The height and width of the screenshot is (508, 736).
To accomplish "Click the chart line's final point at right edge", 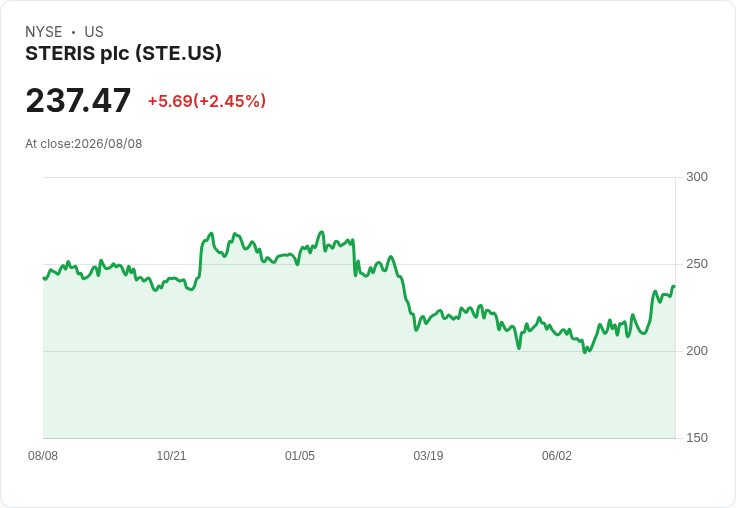I will pyautogui.click(x=674, y=286).
